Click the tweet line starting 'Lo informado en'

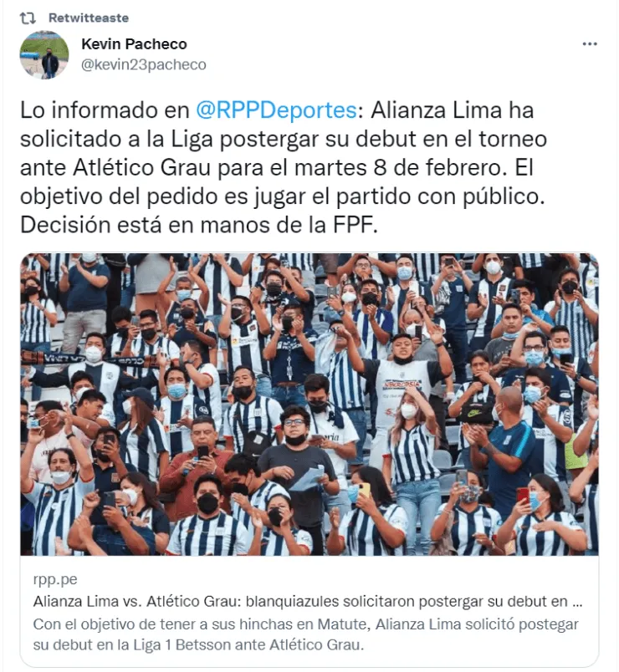(x=277, y=110)
